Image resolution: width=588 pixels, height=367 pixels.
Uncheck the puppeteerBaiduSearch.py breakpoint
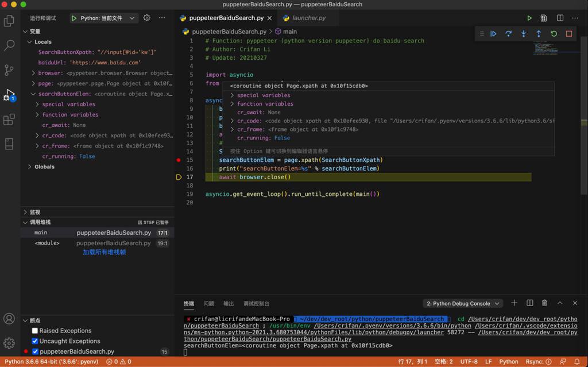click(35, 351)
